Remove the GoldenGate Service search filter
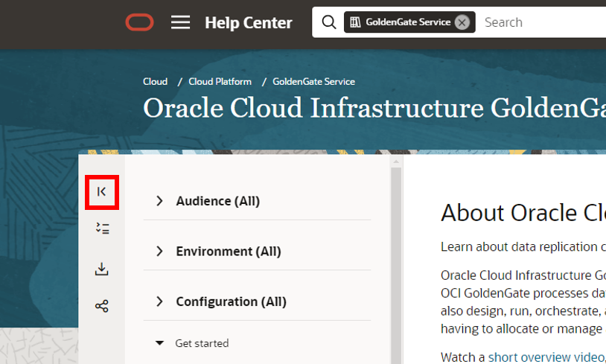 462,22
